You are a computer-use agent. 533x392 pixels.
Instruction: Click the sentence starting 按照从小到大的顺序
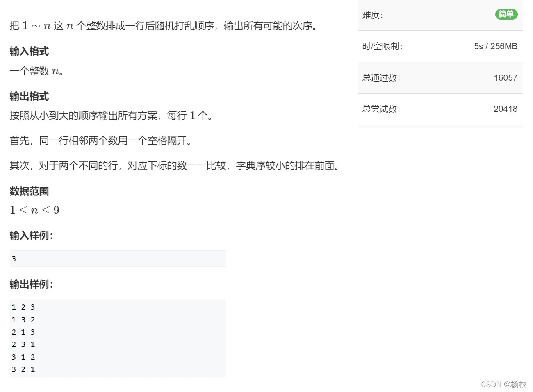pos(112,116)
